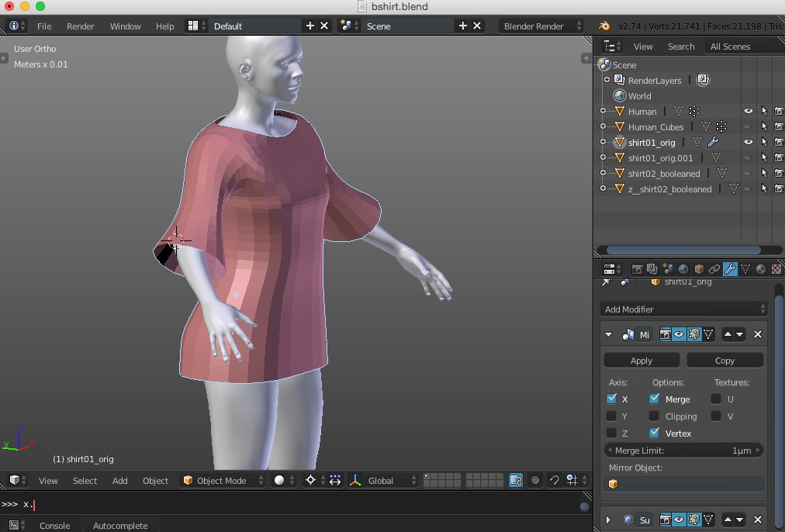
Task: Toggle snap magnet in the 3D view header
Action: click(x=554, y=481)
